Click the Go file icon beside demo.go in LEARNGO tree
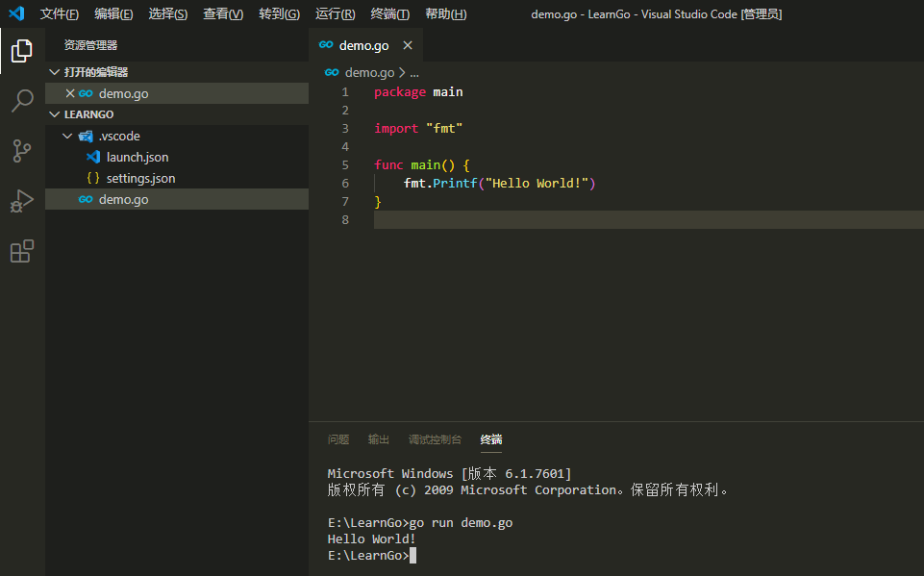Image resolution: width=924 pixels, height=576 pixels. pos(86,199)
